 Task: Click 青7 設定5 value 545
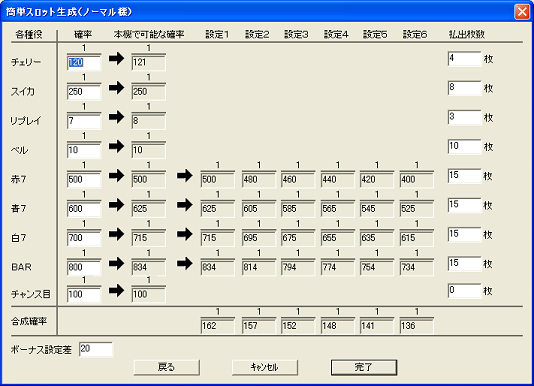click(x=377, y=209)
